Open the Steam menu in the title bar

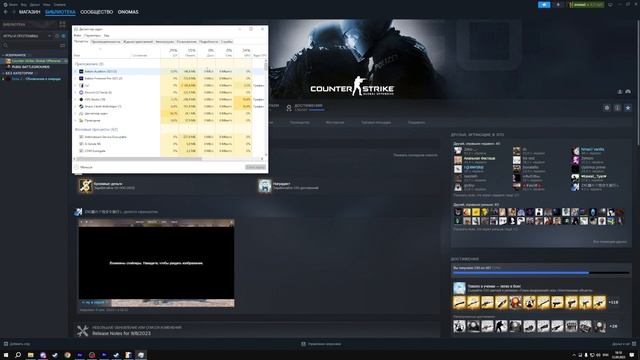(x=13, y=4)
